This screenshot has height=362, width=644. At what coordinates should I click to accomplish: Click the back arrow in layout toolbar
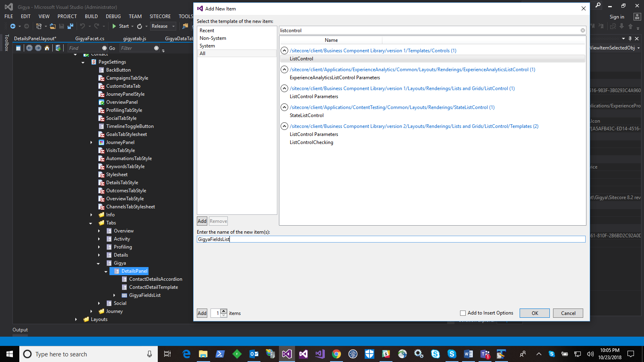[29, 48]
